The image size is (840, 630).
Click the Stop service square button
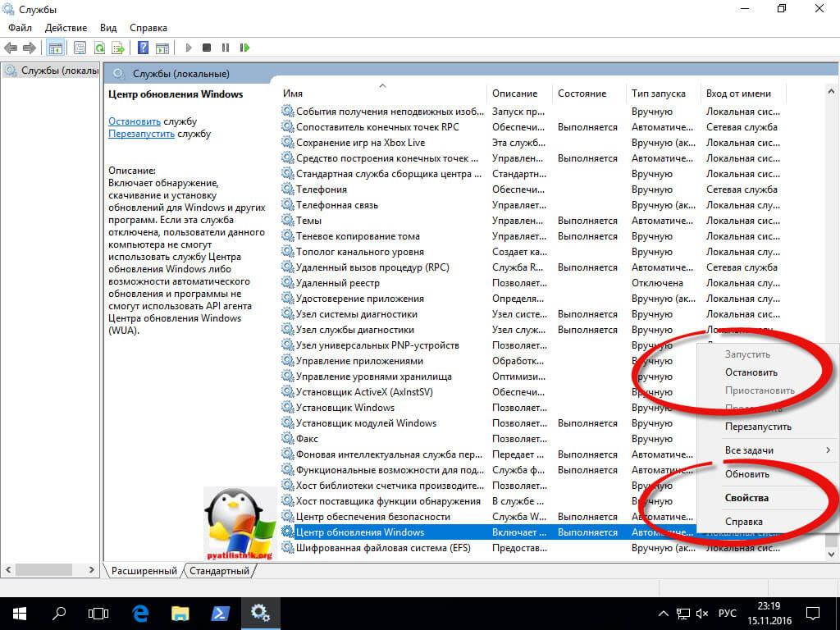[207, 48]
